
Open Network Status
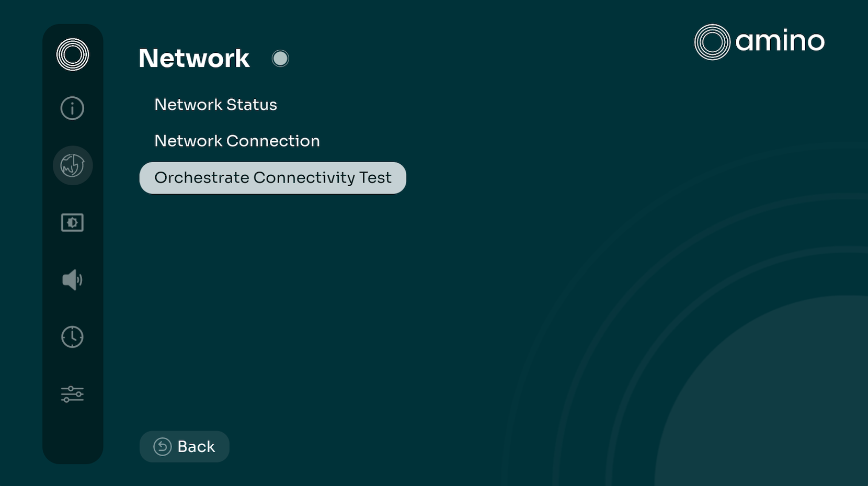(x=215, y=105)
